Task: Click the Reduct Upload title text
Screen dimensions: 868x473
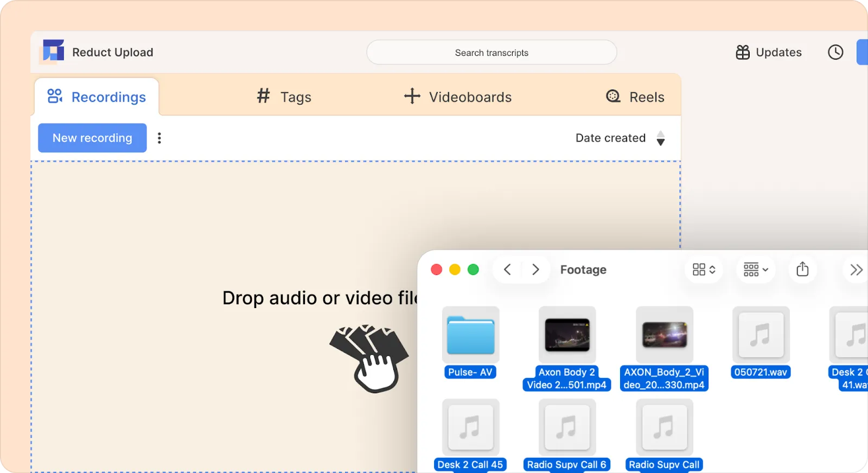Action: (113, 52)
